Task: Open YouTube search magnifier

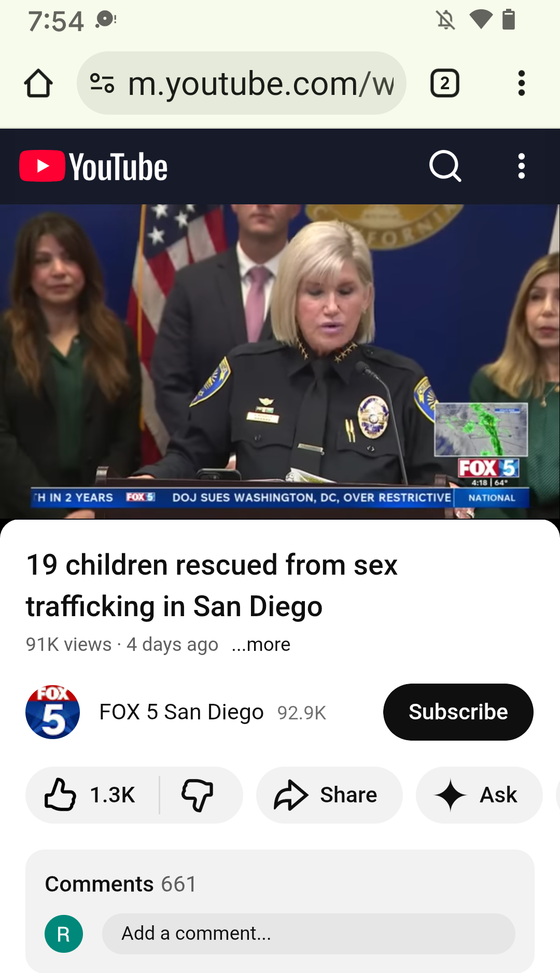Action: pos(445,166)
